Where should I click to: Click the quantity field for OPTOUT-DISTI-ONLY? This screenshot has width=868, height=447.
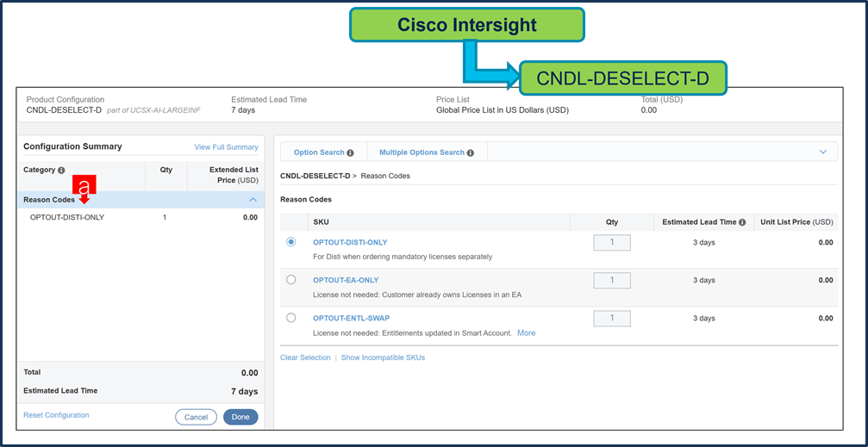tap(612, 242)
